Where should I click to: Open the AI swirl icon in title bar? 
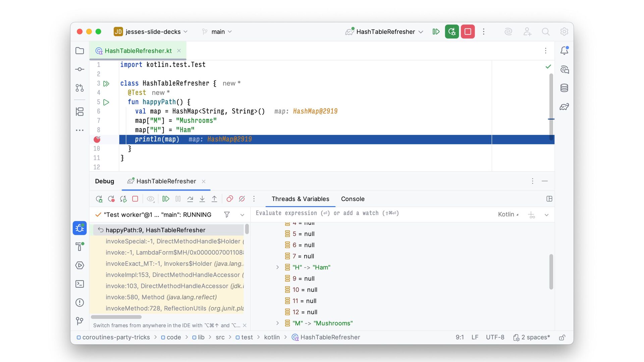pyautogui.click(x=508, y=32)
